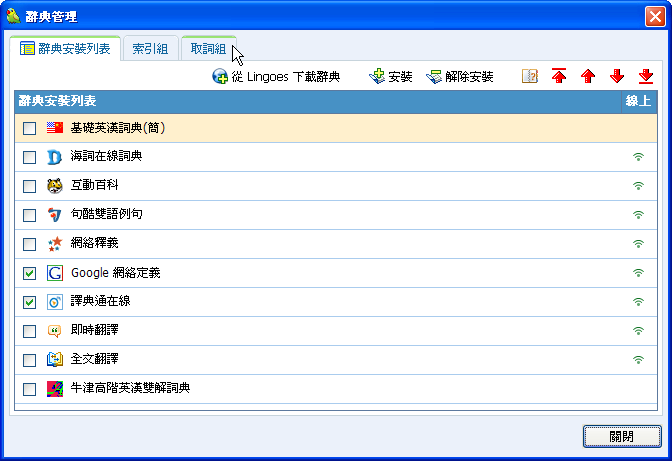Screen dimensions: 672x461
Task: Click the 安裝 text button
Action: 400,77
